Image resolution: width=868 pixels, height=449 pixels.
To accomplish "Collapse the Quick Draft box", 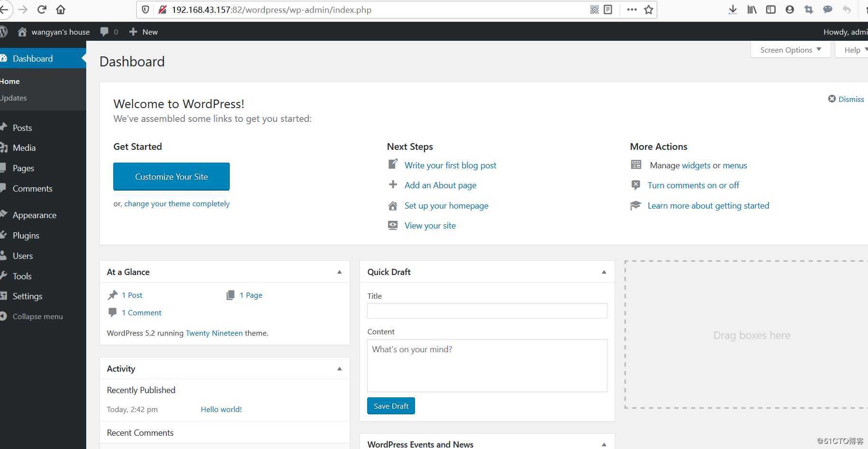I will [604, 272].
